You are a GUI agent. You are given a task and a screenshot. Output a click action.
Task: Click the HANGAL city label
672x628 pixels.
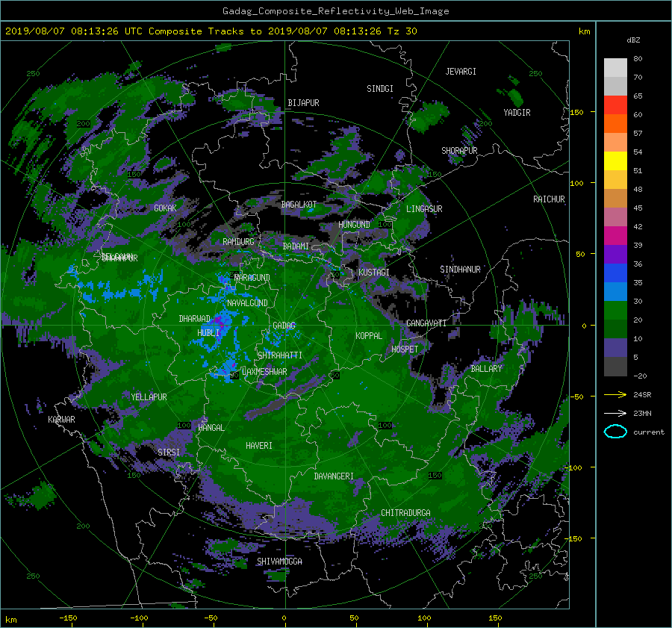[x=211, y=428]
